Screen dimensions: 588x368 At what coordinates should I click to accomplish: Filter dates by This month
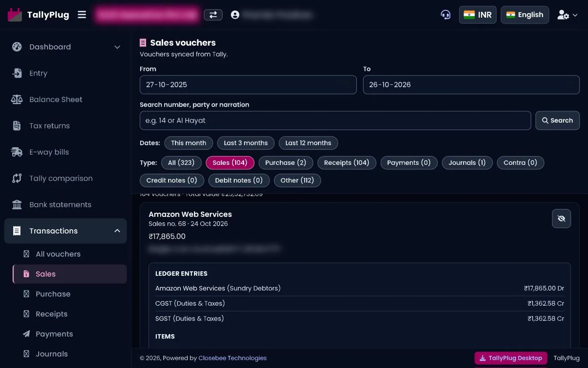189,143
